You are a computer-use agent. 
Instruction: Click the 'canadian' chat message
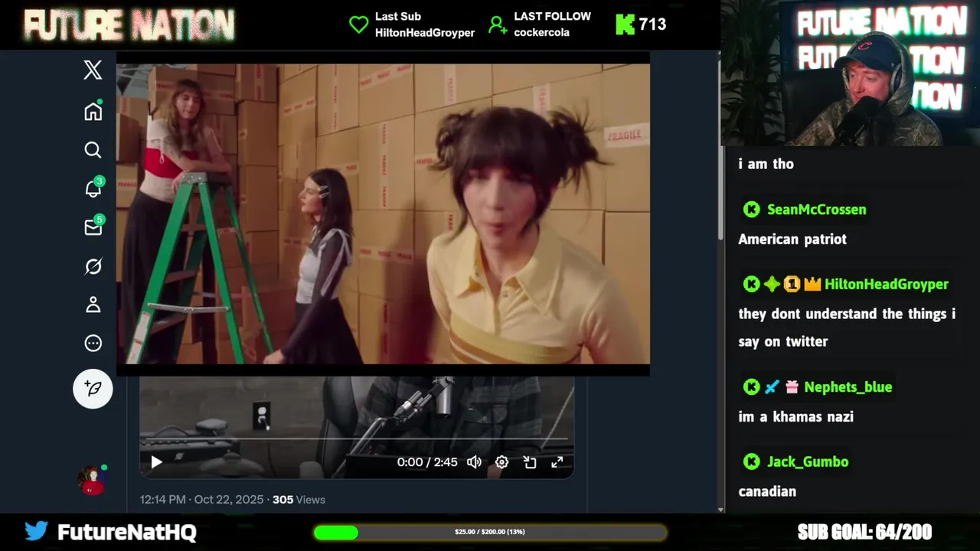(767, 491)
